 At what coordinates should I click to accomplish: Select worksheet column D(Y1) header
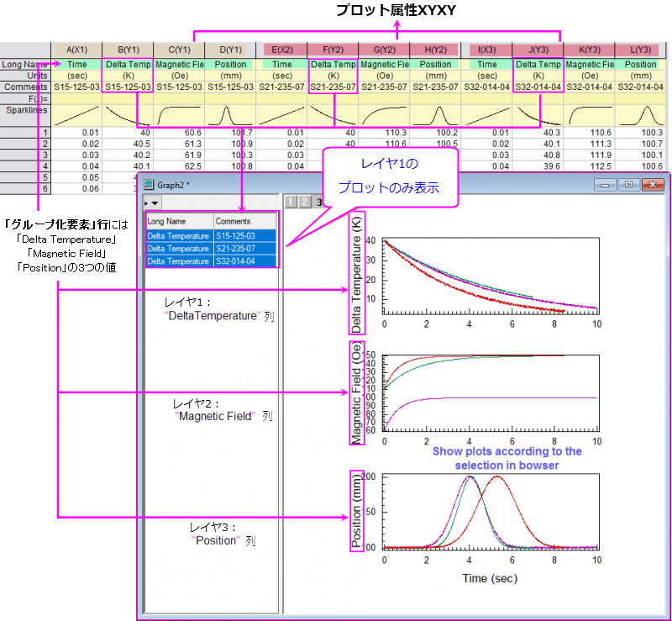click(230, 50)
